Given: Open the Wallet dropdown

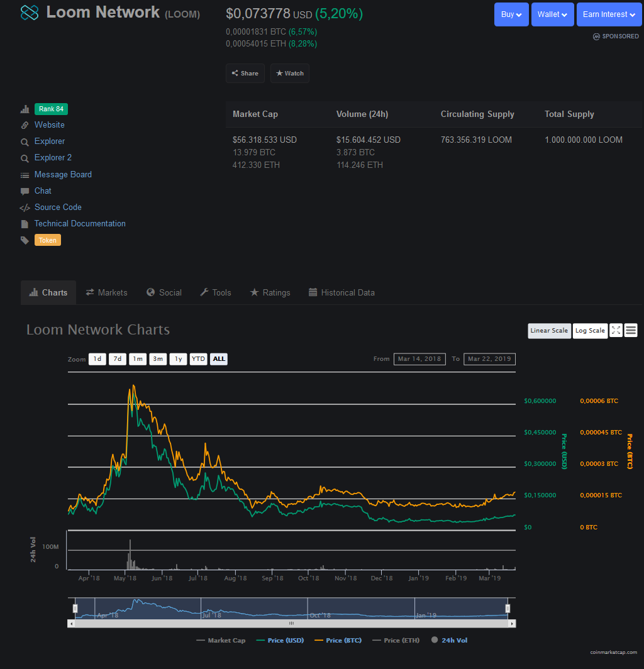Looking at the screenshot, I should tap(552, 14).
